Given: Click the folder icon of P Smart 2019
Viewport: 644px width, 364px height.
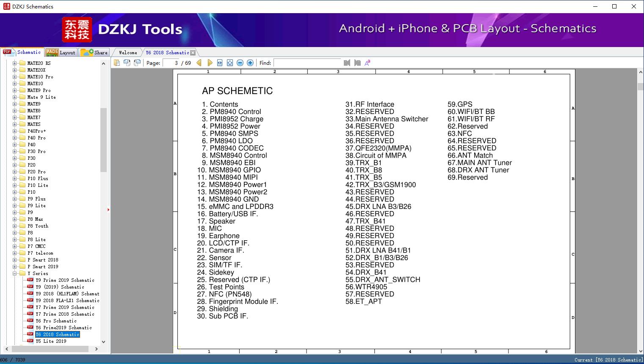Looking at the screenshot, I should (x=22, y=267).
